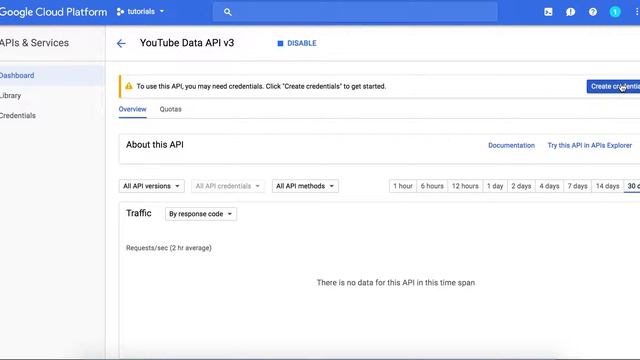Disable the YouTube Data API v3
The width and height of the screenshot is (640, 360).
(x=297, y=43)
